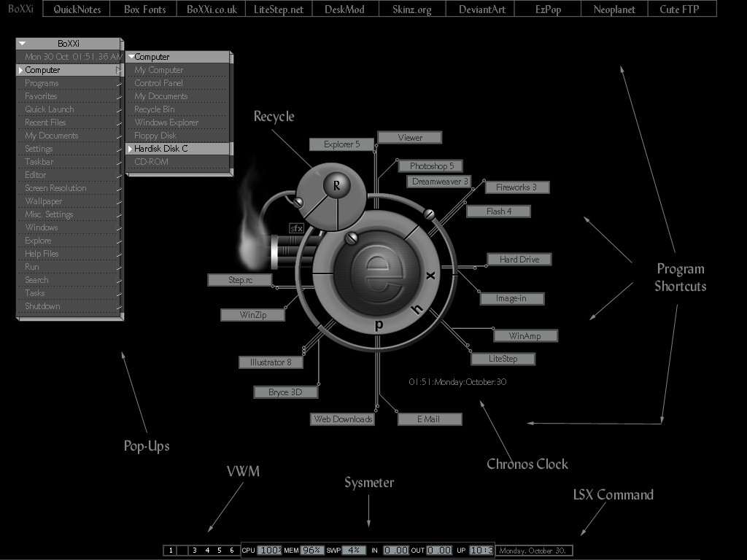Open QuickNotes in the top bar
The height and width of the screenshot is (560, 747).
77,9
